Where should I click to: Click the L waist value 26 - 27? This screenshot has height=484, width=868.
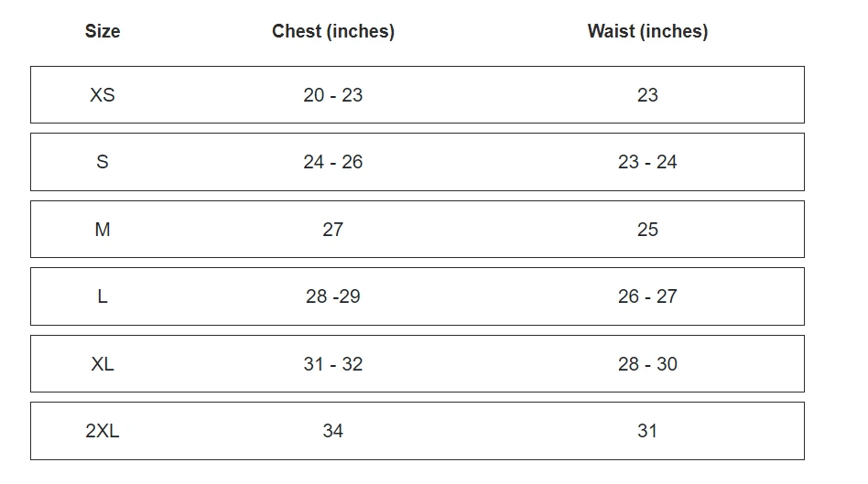point(647,296)
